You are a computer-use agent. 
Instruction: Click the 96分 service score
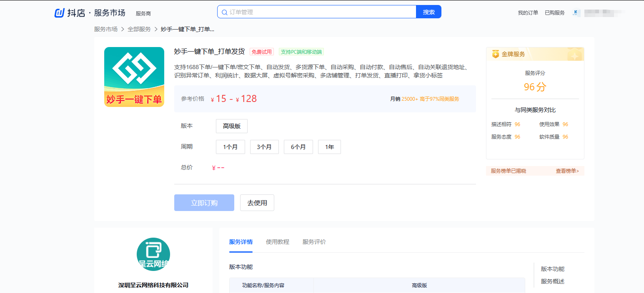tap(535, 87)
